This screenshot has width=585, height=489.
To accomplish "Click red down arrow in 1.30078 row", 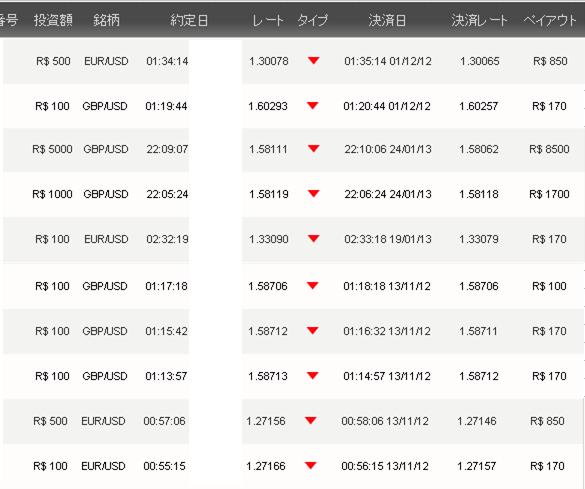I will click(313, 60).
